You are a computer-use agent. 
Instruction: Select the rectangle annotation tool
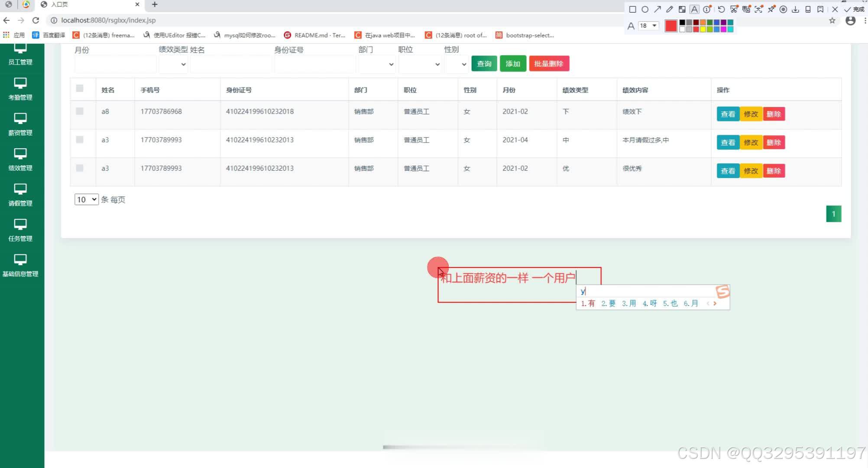tap(632, 9)
